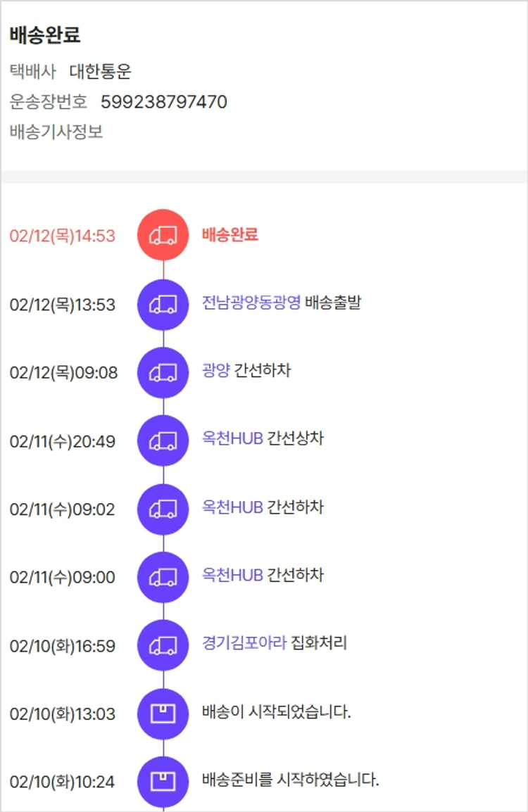
Task: Click truck icon at 02/11 09:00 entry
Action: tap(163, 577)
